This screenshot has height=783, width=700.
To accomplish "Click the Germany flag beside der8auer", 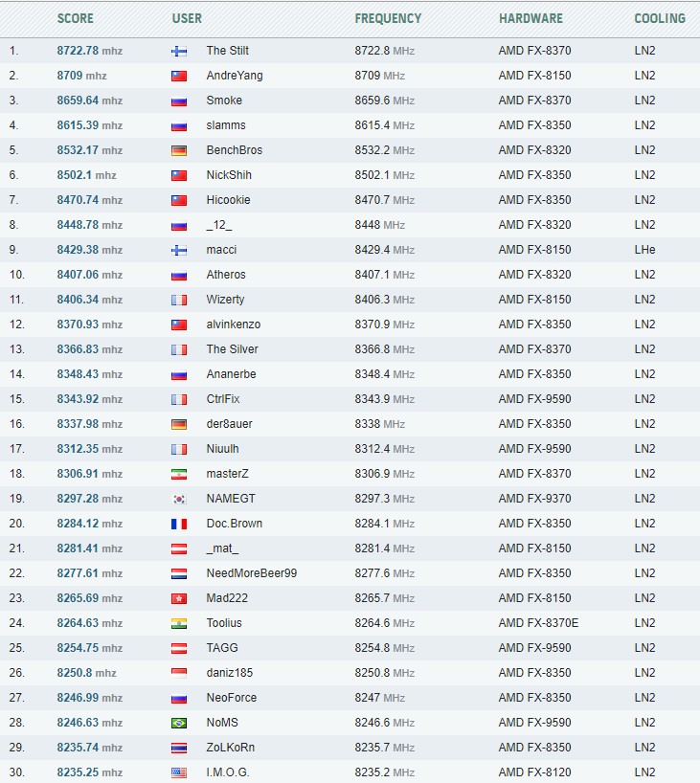I will [x=179, y=424].
